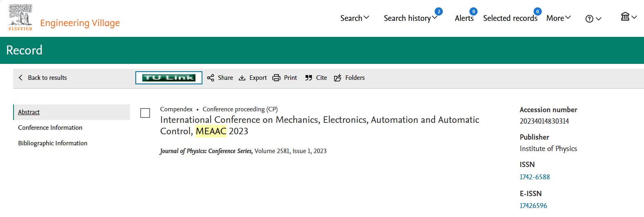The width and height of the screenshot is (644, 217).
Task: Click the TU Link button
Action: pyautogui.click(x=169, y=78)
